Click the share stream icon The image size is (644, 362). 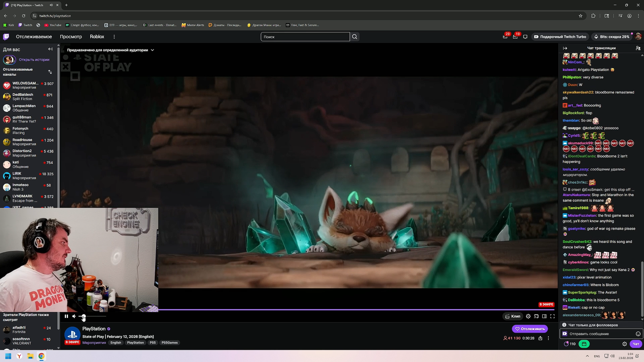(x=540, y=338)
